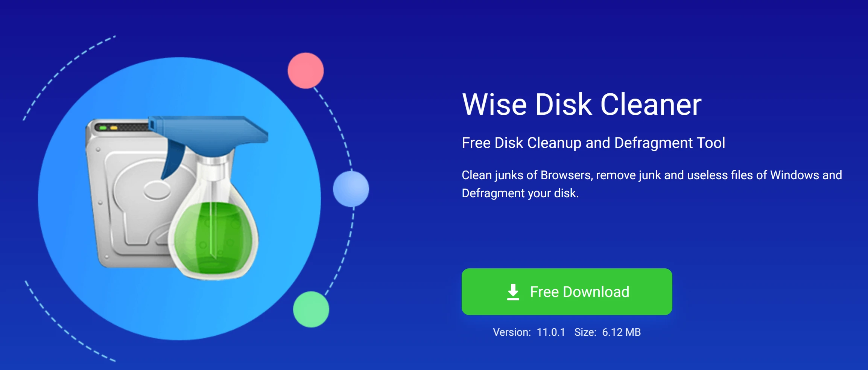The width and height of the screenshot is (868, 370).
Task: Click the Version 11.0.1 label
Action: point(529,332)
